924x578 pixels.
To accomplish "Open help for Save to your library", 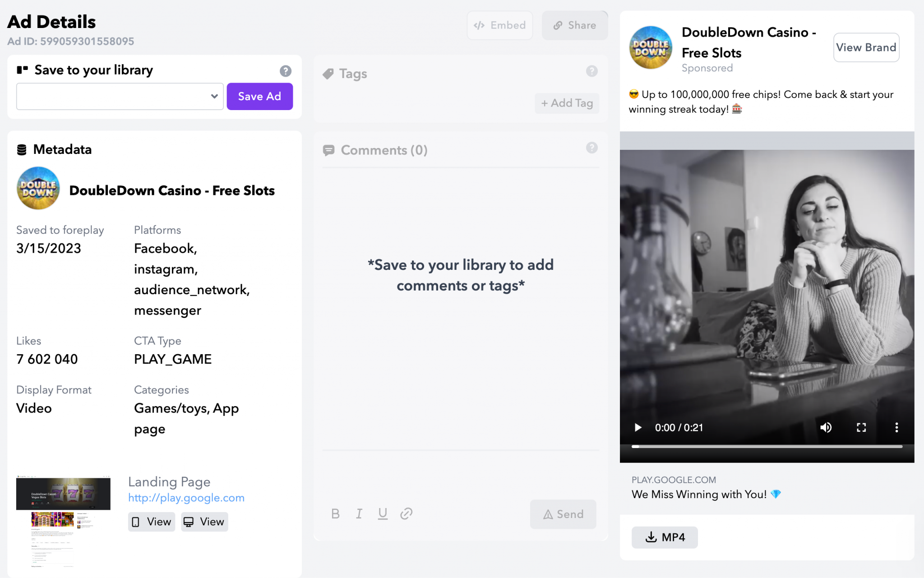I will click(x=286, y=71).
